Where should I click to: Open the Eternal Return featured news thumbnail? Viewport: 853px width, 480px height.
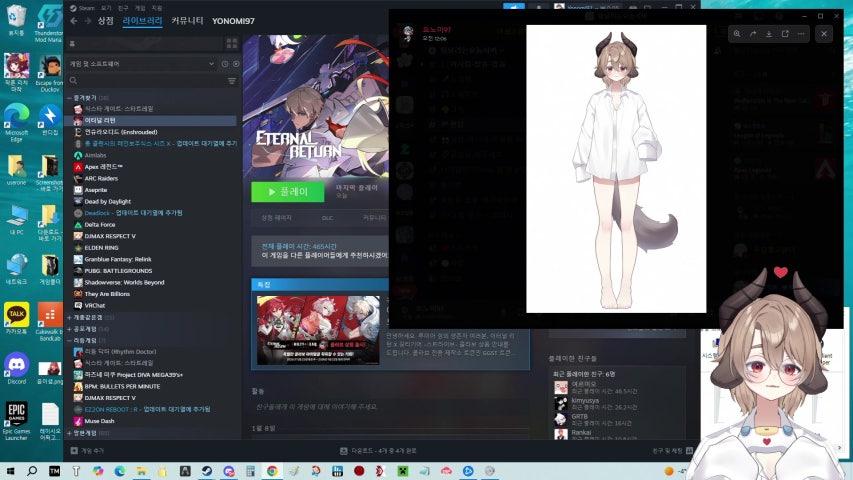click(318, 330)
